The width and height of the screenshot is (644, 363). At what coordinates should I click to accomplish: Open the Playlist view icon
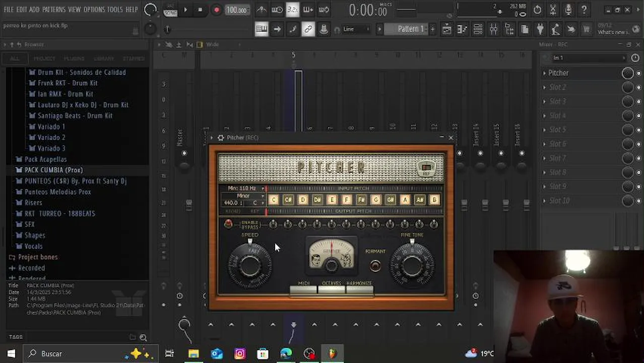(446, 29)
